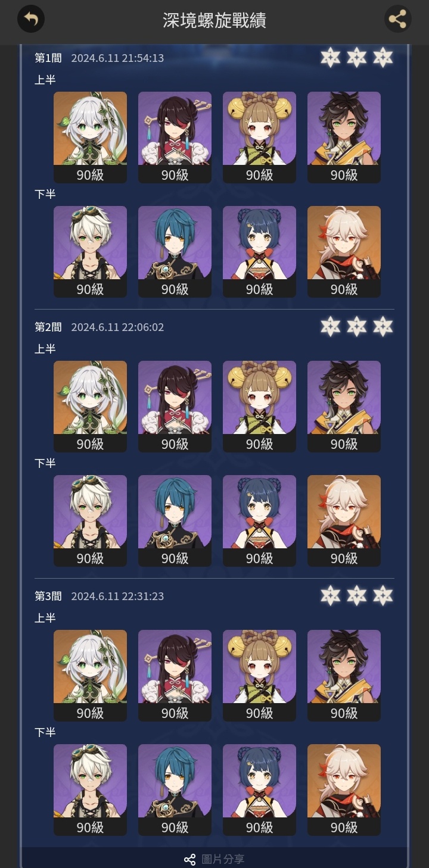Tap Nahida portrait in Chamber 3 first half
429x868 pixels.
click(90, 676)
